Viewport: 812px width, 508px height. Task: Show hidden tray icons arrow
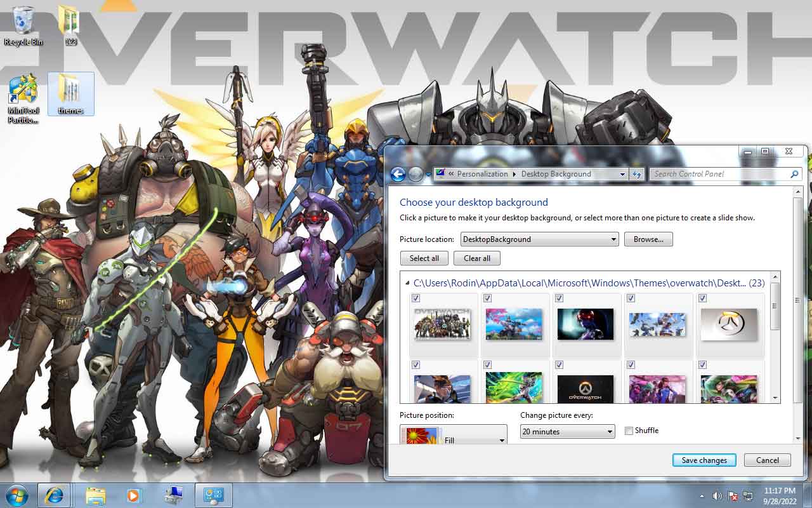tap(702, 496)
